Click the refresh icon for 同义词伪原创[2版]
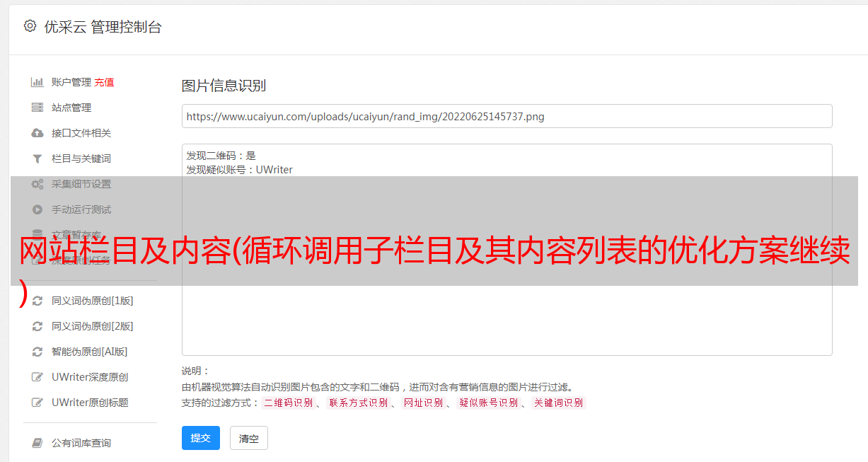 coord(37,326)
